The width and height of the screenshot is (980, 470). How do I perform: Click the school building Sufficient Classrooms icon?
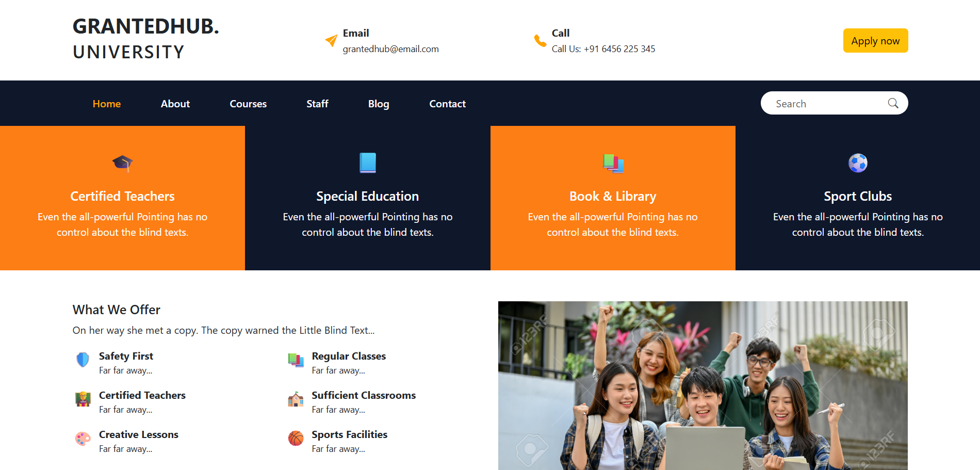coord(296,399)
